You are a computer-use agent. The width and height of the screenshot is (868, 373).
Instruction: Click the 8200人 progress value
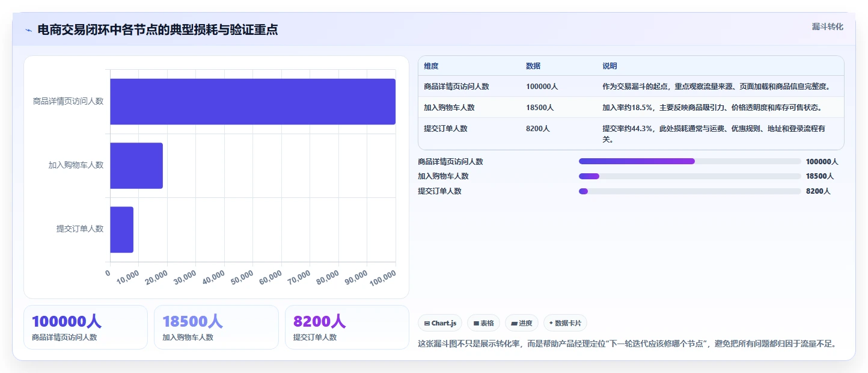tap(818, 191)
